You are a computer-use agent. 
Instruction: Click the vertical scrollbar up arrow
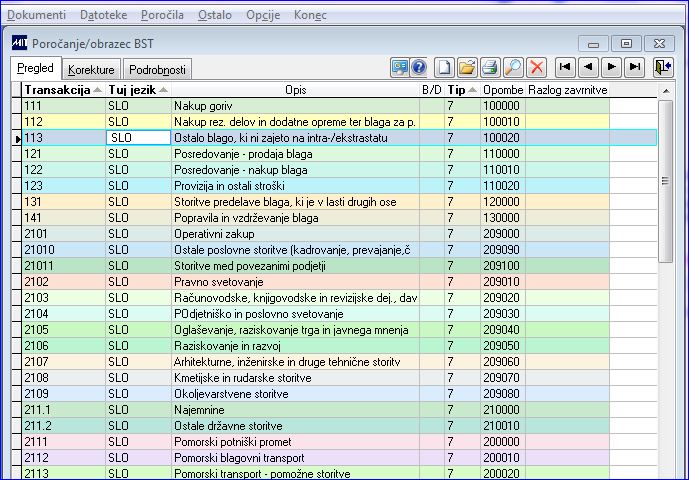point(666,91)
